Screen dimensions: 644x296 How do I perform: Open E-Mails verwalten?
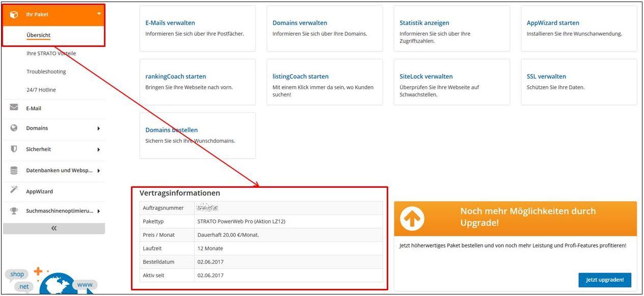click(x=170, y=22)
